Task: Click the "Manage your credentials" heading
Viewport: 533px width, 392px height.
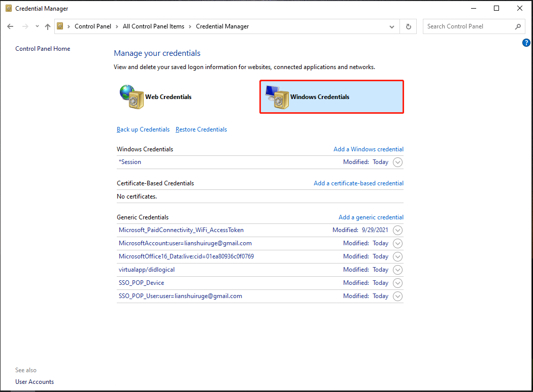Action: [157, 53]
